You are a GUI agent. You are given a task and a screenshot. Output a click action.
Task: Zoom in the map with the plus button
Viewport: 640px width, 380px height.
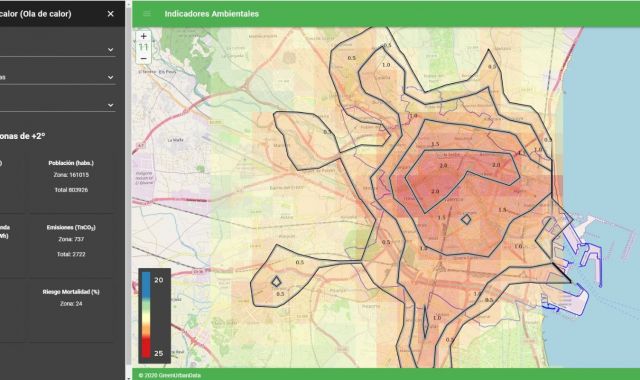tap(143, 36)
